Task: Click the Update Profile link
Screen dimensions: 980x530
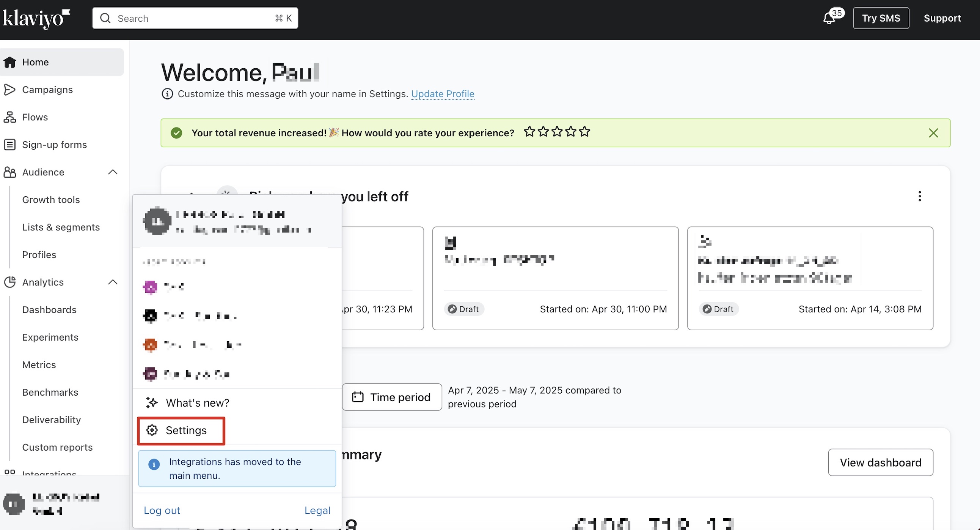Action: (443, 94)
